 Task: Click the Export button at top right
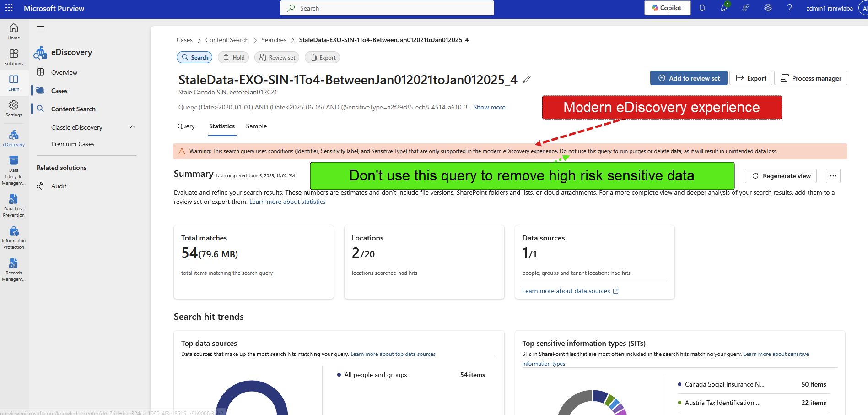pyautogui.click(x=751, y=78)
